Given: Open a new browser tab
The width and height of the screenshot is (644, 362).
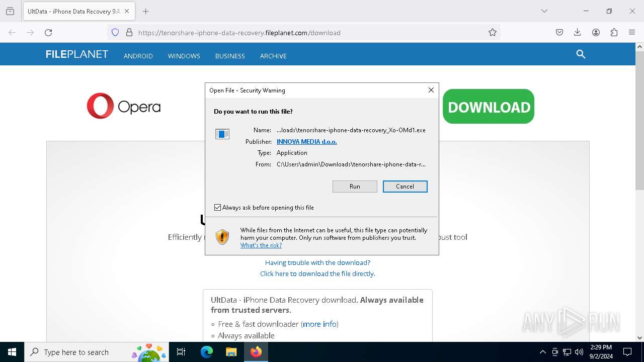Looking at the screenshot, I should (145, 11).
